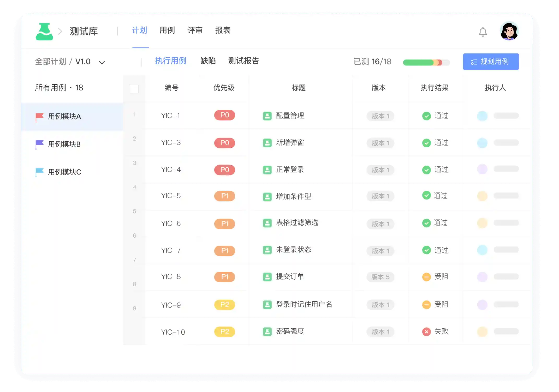Screen dimensions: 559x392
Task: Select the YIC-9 priority tag P2
Action: coord(224,305)
